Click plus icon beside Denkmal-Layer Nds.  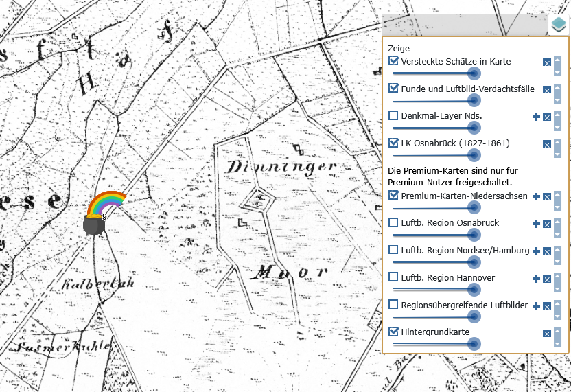[536, 117]
